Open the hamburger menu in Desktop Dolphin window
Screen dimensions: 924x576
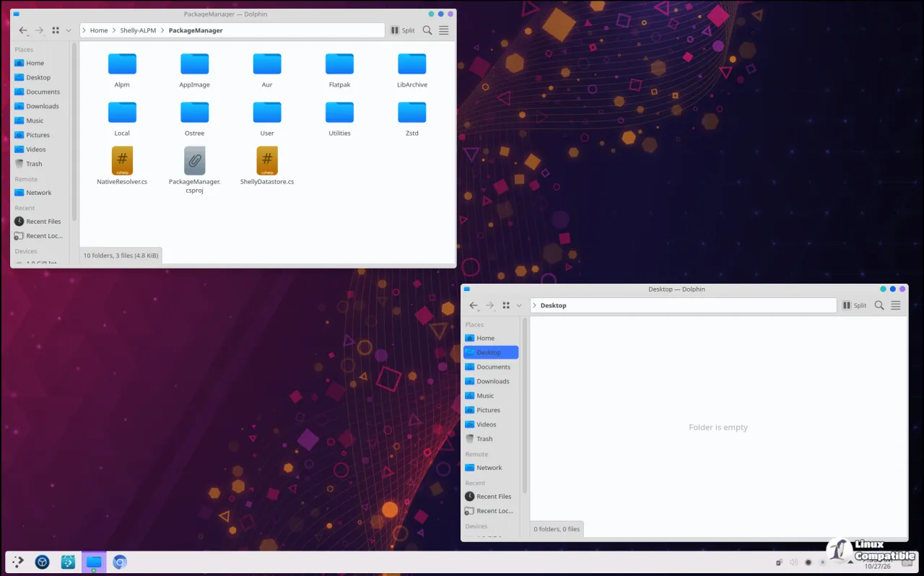tap(896, 305)
